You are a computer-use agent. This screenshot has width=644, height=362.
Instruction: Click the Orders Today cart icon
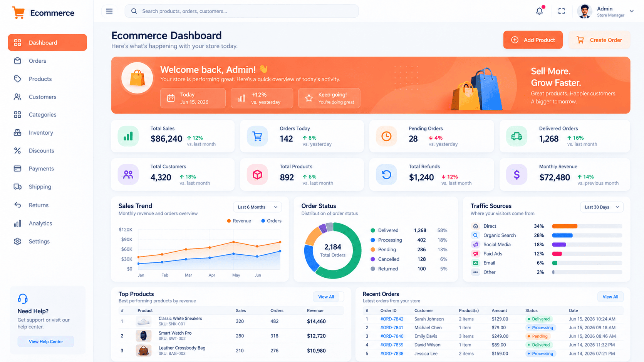click(x=257, y=136)
